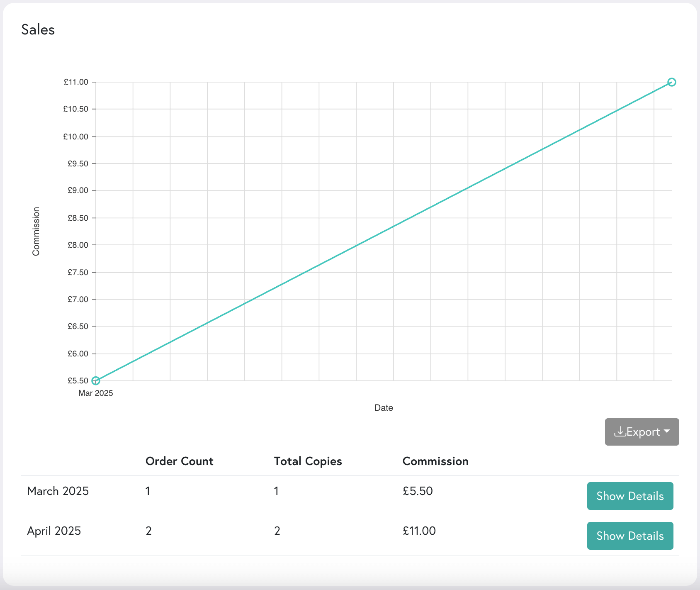Select the March 2025 data point on the chart
Screen dimensions: 700x590
(95, 380)
